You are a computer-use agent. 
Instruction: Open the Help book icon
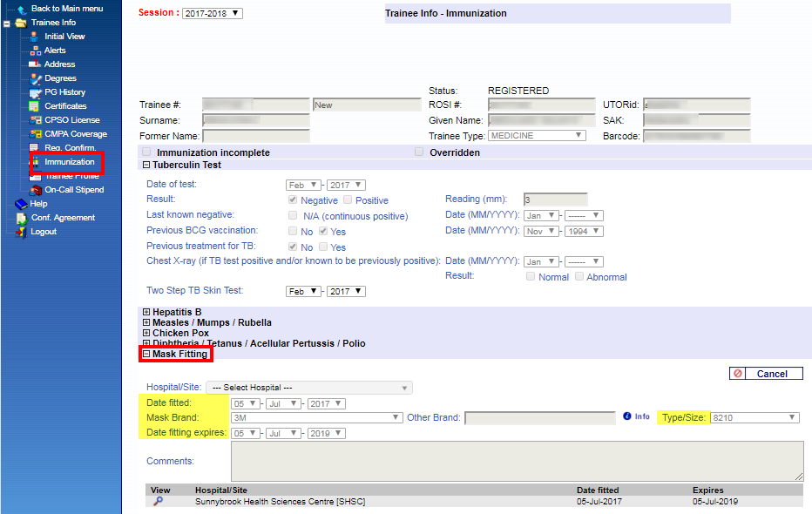[21, 204]
